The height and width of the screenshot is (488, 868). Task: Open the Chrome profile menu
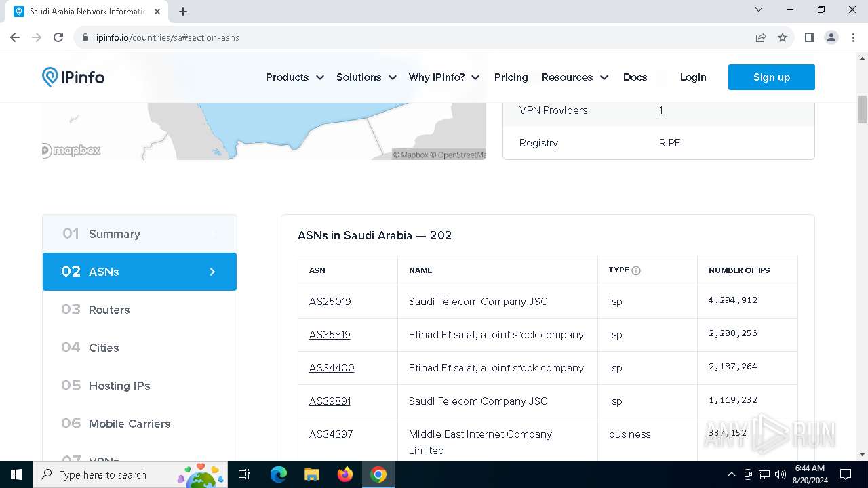831,37
